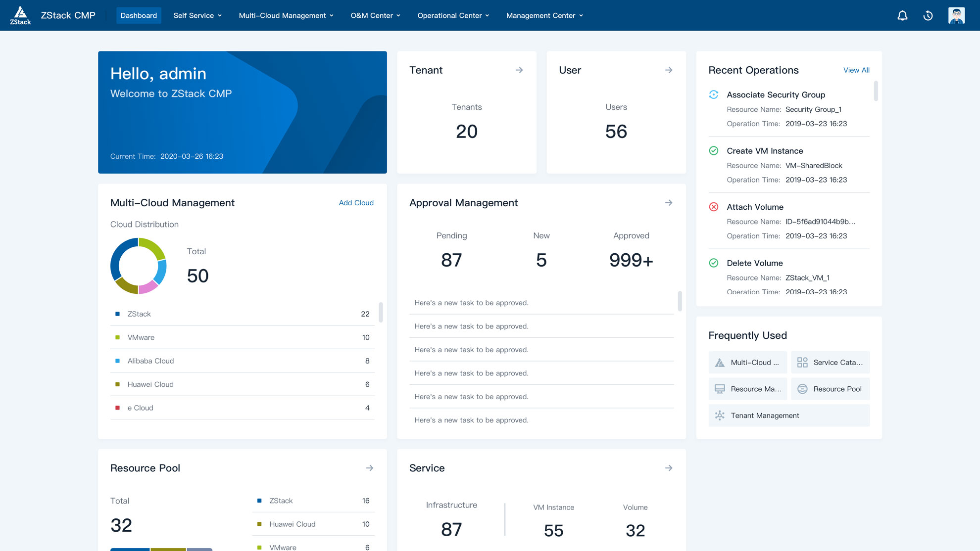Click the Resource Pool ZStack blue swatch
Image resolution: width=980 pixels, height=551 pixels.
click(x=259, y=501)
